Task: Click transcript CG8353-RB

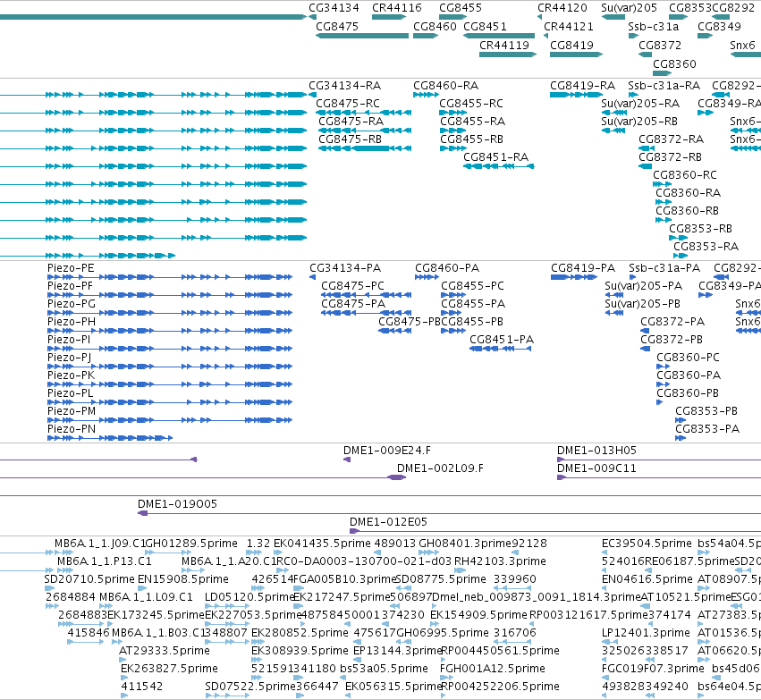Action: click(701, 229)
